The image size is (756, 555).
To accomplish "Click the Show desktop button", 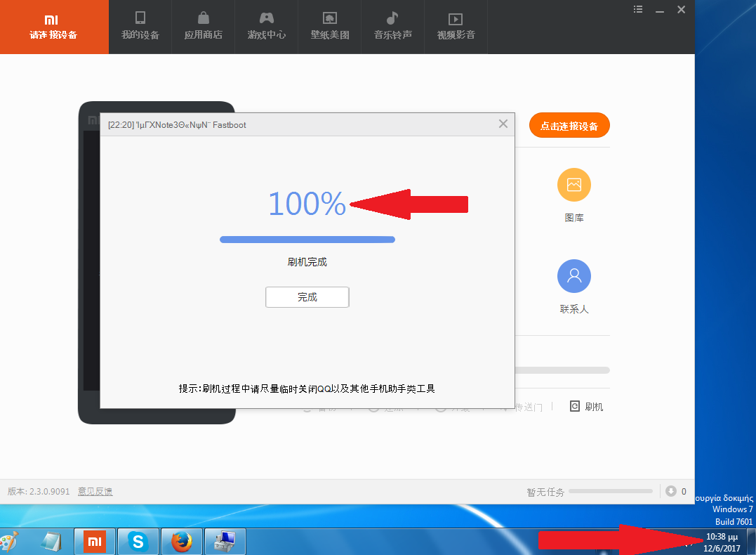I will pos(751,542).
